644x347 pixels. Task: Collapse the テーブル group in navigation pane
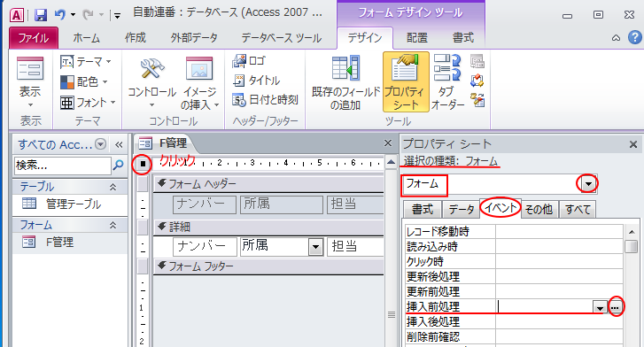pos(113,188)
